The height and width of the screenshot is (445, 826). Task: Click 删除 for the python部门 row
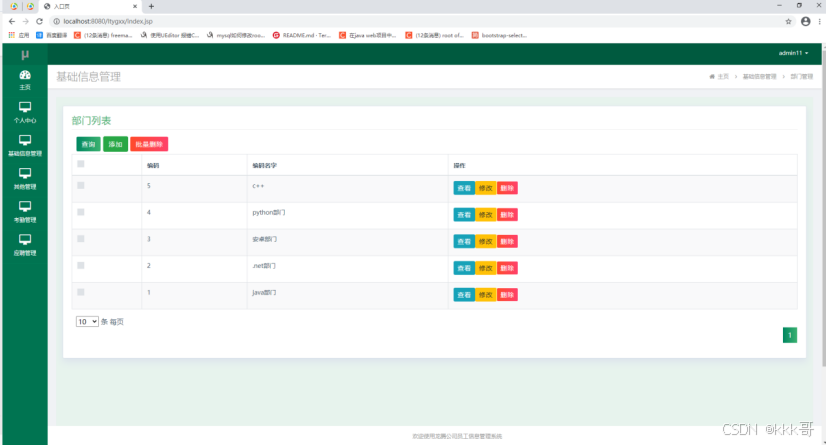pos(507,214)
